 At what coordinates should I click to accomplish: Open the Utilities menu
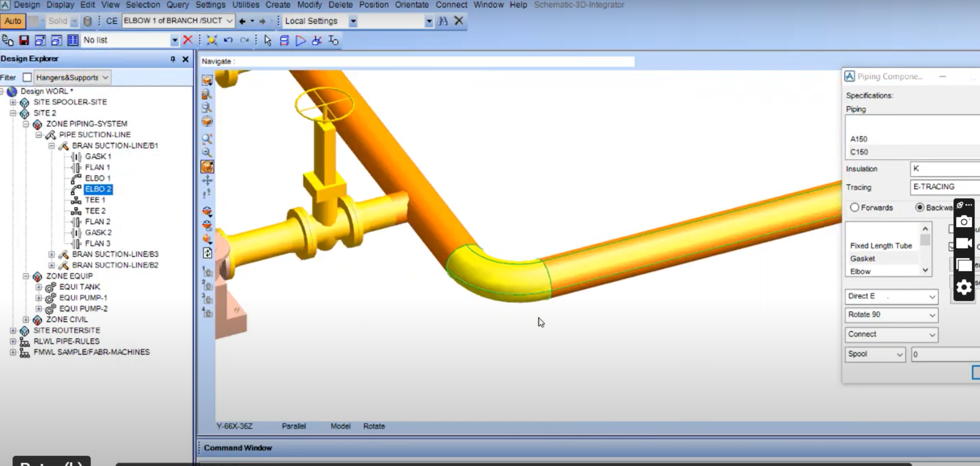245,5
